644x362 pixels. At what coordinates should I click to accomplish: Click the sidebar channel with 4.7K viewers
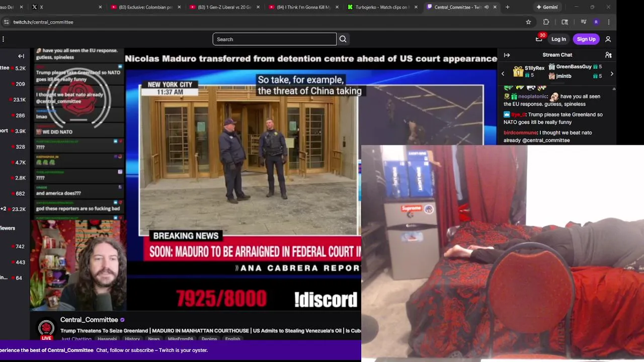15,162
